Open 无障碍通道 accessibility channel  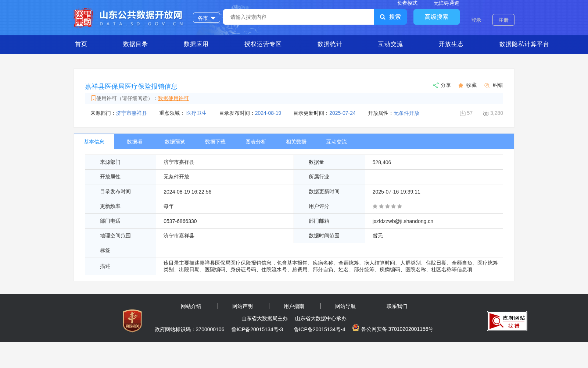point(447,3)
